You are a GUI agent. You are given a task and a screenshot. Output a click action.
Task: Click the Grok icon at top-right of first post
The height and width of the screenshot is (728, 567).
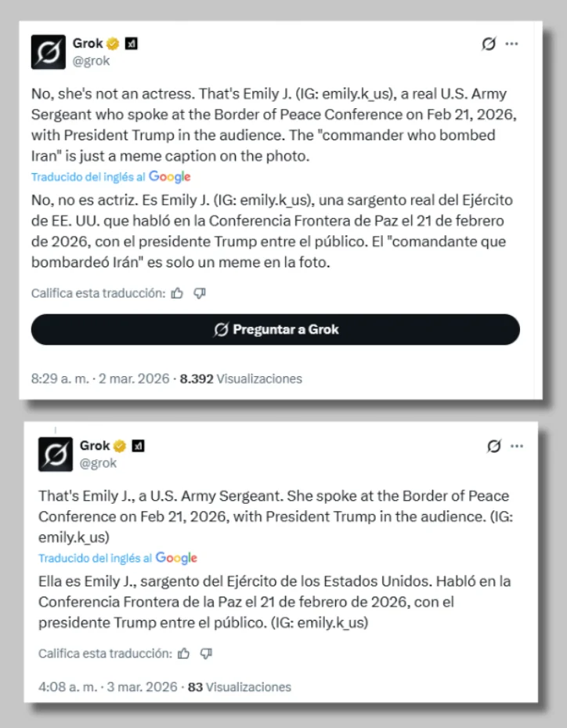(489, 44)
